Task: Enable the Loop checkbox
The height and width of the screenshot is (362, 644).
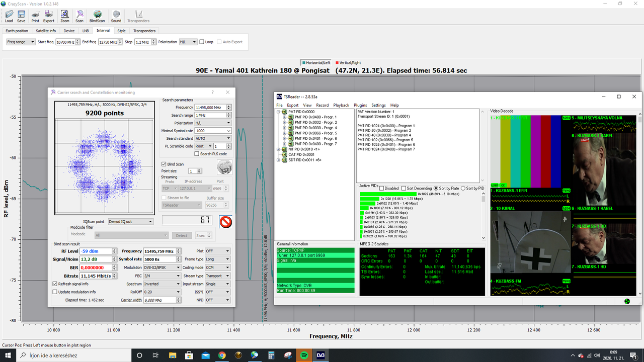Action: point(202,42)
